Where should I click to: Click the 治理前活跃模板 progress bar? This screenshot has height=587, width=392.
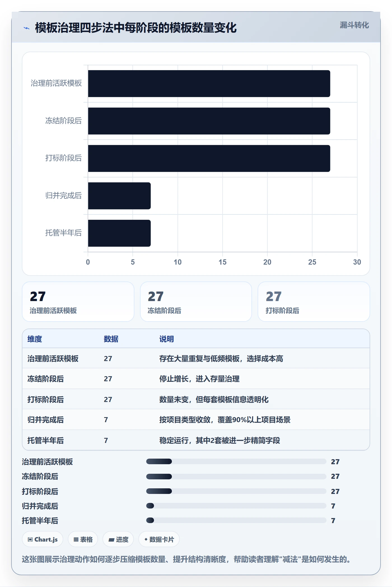236,461
